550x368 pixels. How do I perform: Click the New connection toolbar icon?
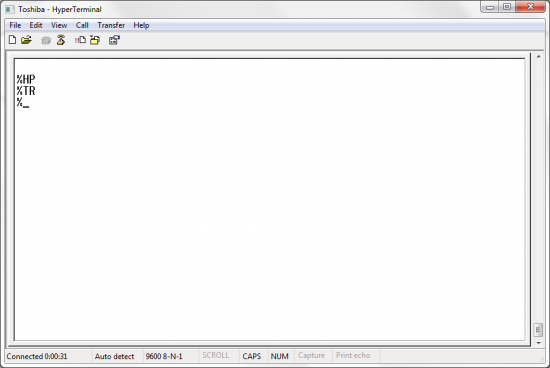(x=12, y=40)
